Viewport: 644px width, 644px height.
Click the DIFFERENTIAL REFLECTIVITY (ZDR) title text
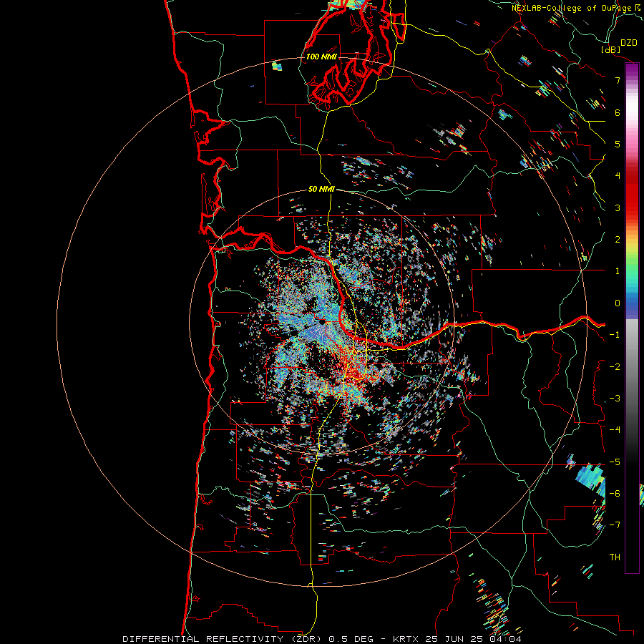point(224,639)
